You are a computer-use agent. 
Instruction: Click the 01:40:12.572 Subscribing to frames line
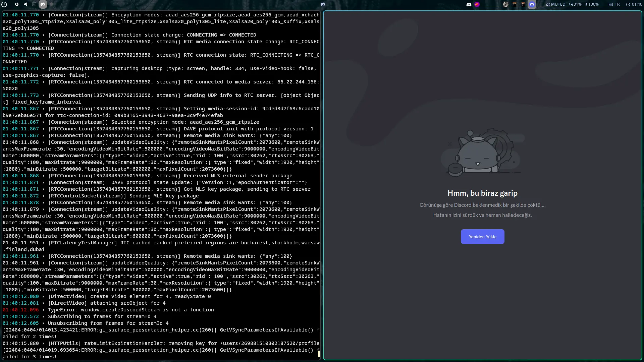[x=79, y=316]
